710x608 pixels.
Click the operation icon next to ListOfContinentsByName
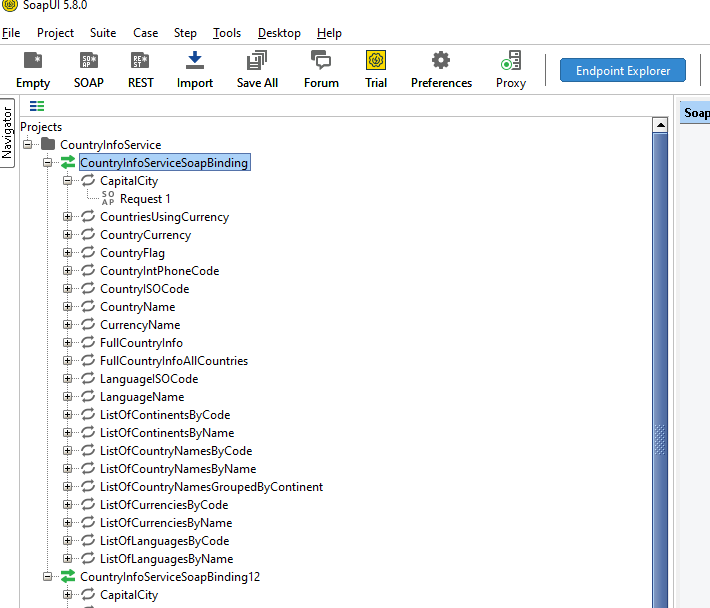coord(88,432)
